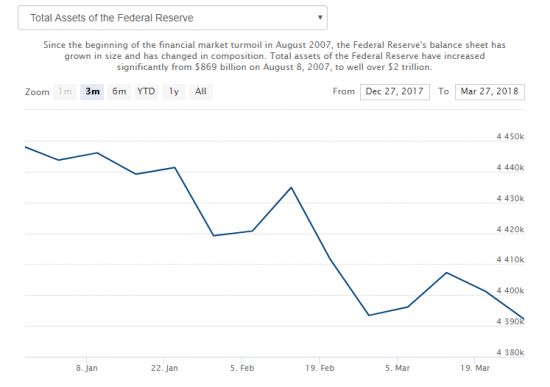Click the To label next to end date
This screenshot has height=387, width=550.
click(443, 92)
